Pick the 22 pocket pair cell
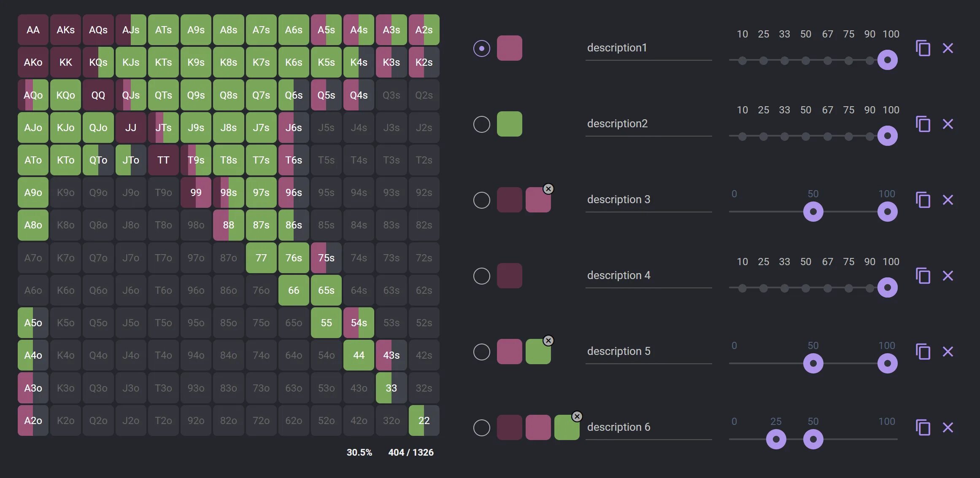The height and width of the screenshot is (478, 980). 424,421
